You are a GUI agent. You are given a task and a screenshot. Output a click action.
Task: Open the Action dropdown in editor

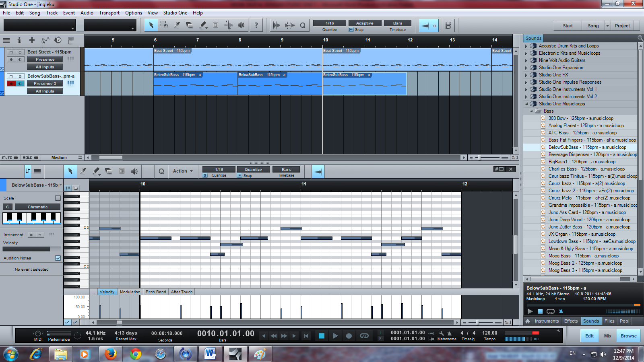point(183,171)
